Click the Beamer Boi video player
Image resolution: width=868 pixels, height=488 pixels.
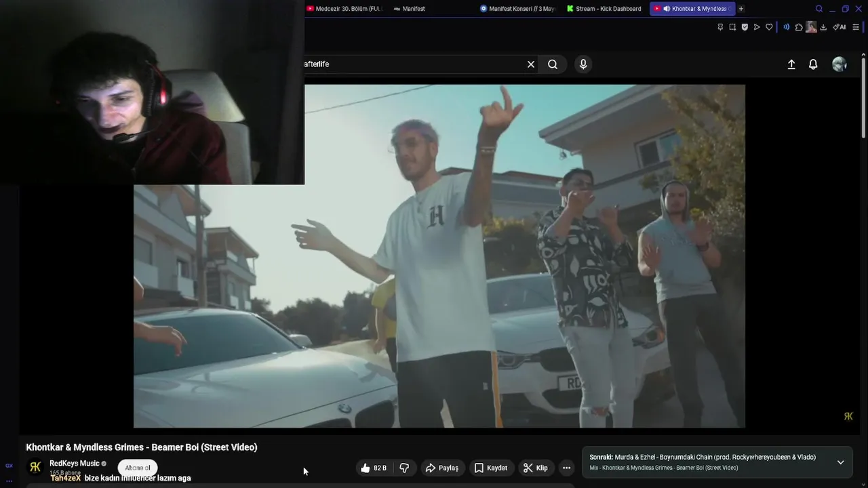pos(439,256)
